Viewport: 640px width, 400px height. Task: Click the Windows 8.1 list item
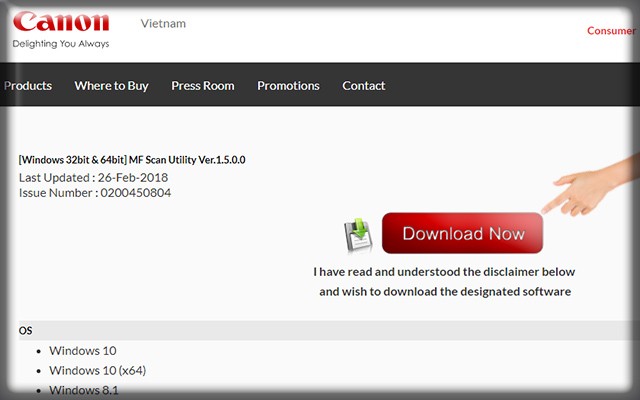[84, 390]
